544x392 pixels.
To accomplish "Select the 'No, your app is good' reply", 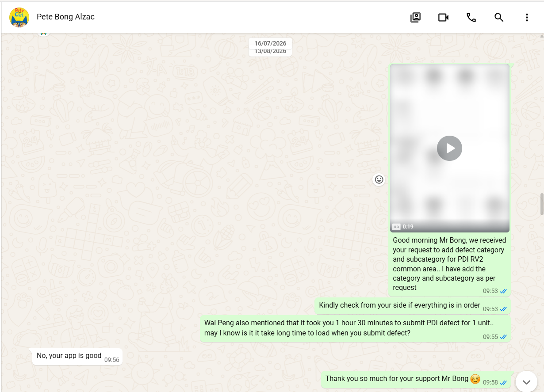I will (77, 356).
